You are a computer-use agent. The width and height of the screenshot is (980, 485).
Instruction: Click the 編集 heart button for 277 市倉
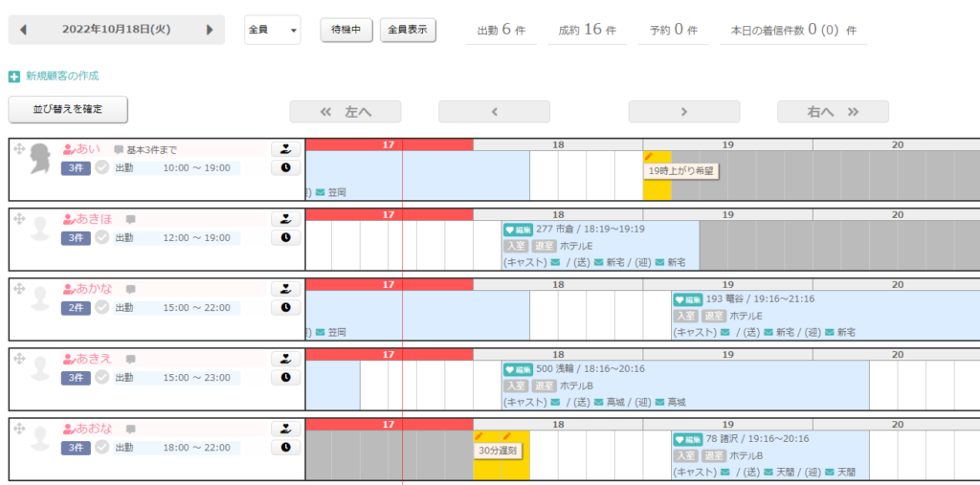click(x=518, y=230)
